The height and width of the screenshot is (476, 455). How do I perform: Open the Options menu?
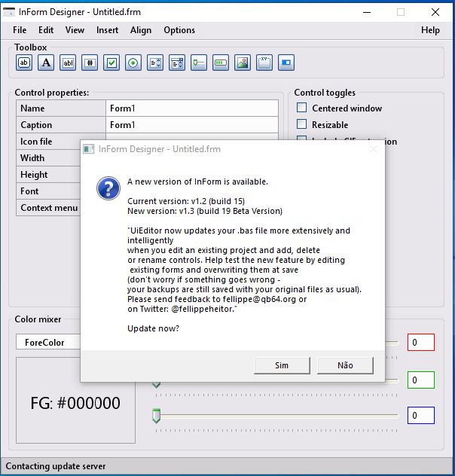pyautogui.click(x=179, y=30)
